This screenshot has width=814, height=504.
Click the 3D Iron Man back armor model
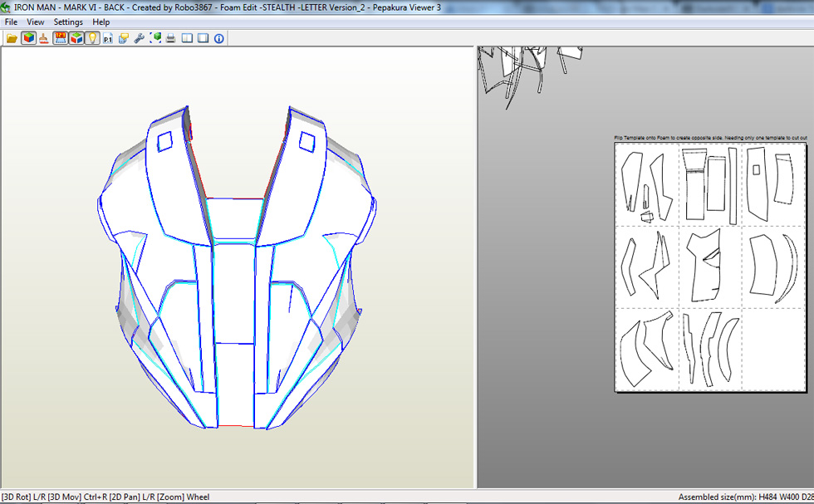(238, 267)
